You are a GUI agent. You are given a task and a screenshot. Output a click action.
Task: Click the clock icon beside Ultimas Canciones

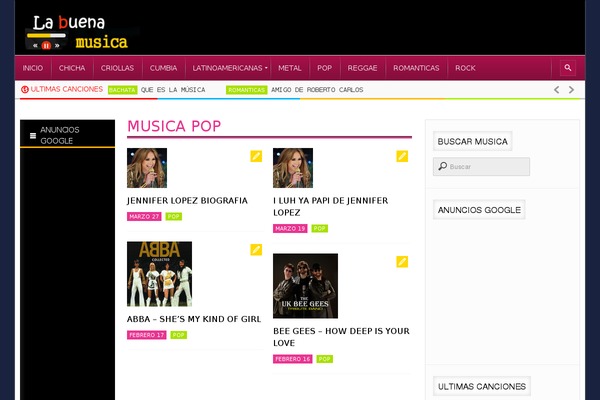click(25, 90)
